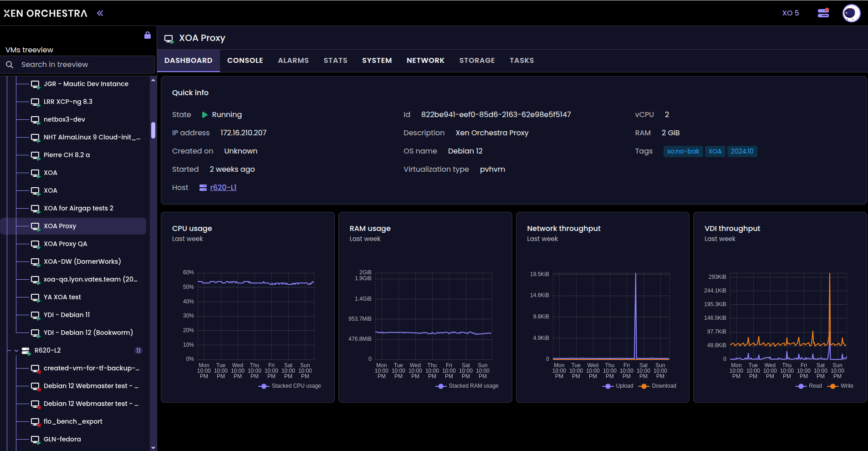Toggle Read series in VDI chart legend
This screenshot has height=451, width=868.
point(809,386)
